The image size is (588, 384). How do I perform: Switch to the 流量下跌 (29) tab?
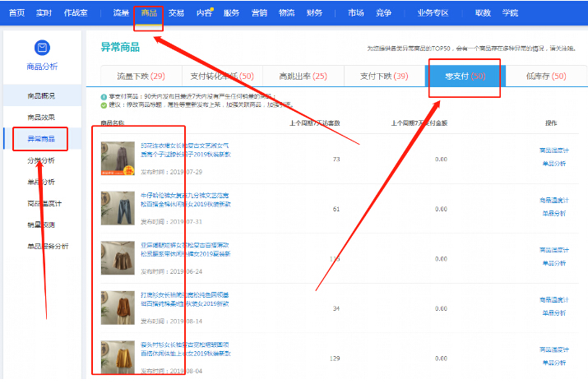click(x=141, y=76)
